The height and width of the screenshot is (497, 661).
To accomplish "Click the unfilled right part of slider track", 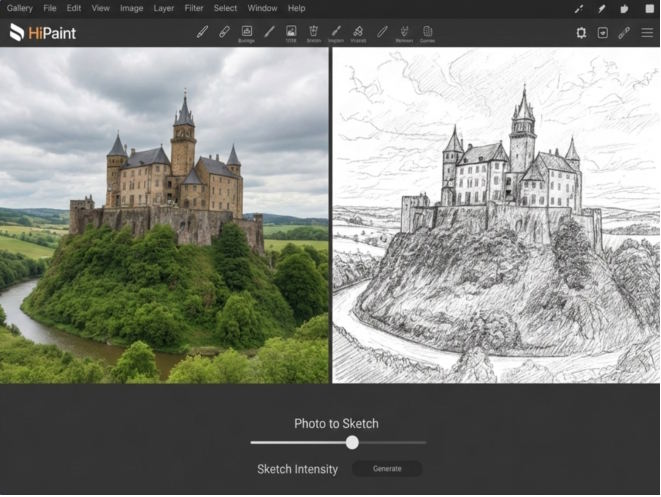I will (392, 443).
